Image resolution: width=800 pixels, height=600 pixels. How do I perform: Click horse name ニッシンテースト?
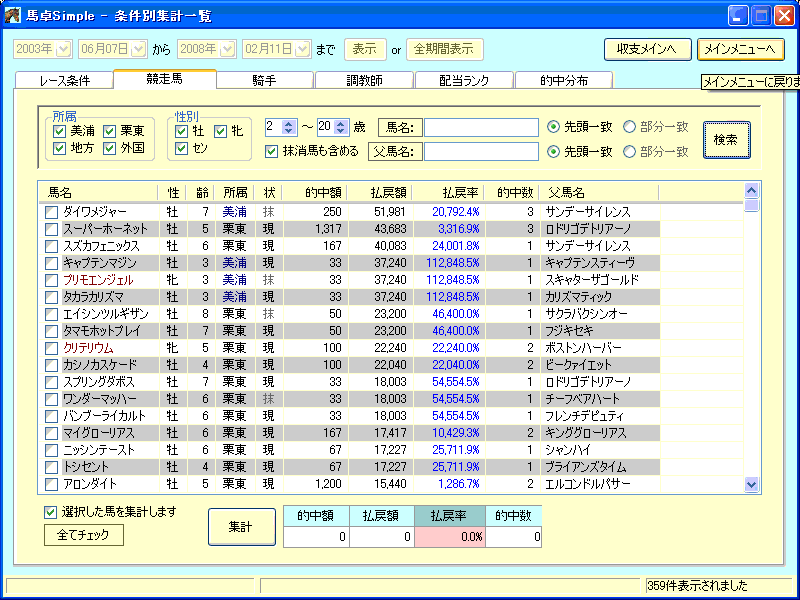pyautogui.click(x=99, y=450)
